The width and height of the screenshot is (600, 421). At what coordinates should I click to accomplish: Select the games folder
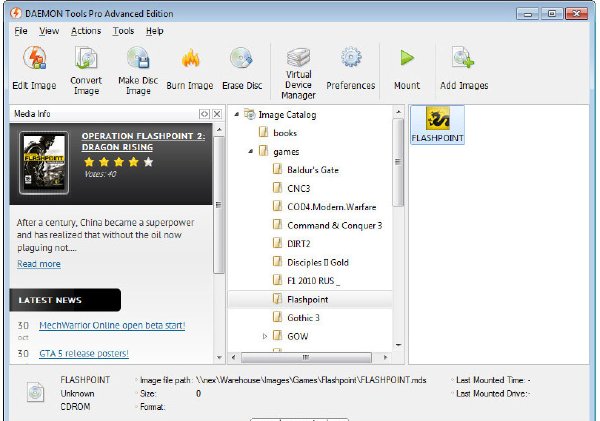pyautogui.click(x=286, y=152)
